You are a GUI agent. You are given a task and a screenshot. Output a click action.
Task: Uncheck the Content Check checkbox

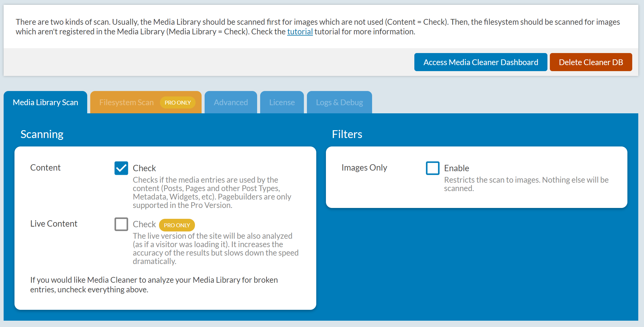[121, 168]
